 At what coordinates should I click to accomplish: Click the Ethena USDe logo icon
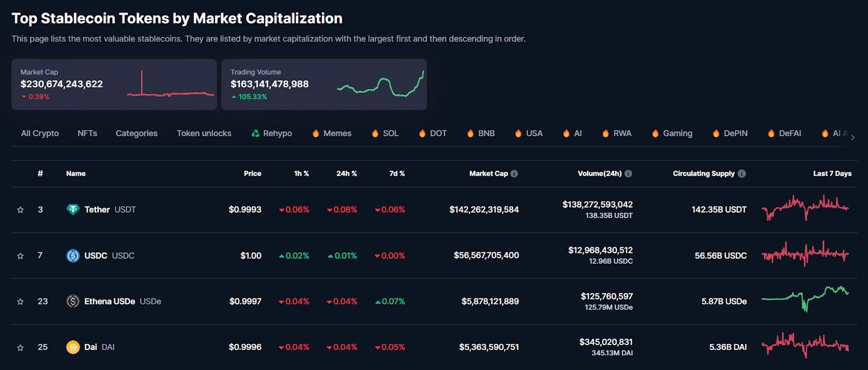click(73, 301)
